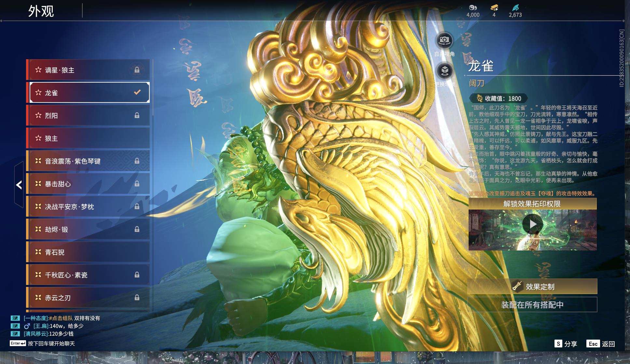Open the 效果定制 effect customization button
630x364 pixels.
[x=532, y=286]
